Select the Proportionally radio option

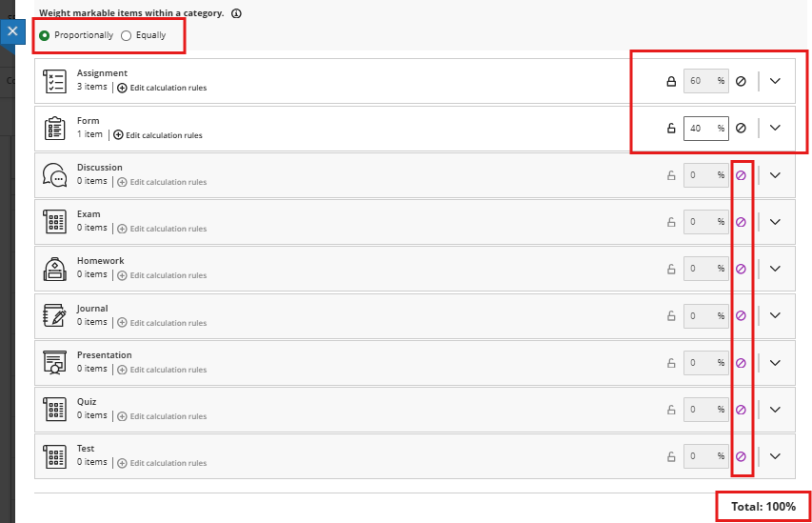click(x=45, y=35)
